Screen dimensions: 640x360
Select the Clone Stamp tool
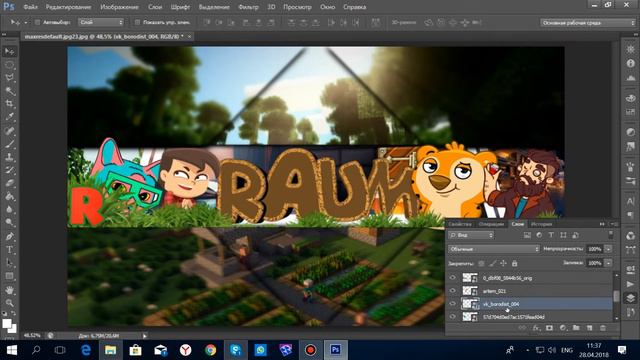coord(9,157)
